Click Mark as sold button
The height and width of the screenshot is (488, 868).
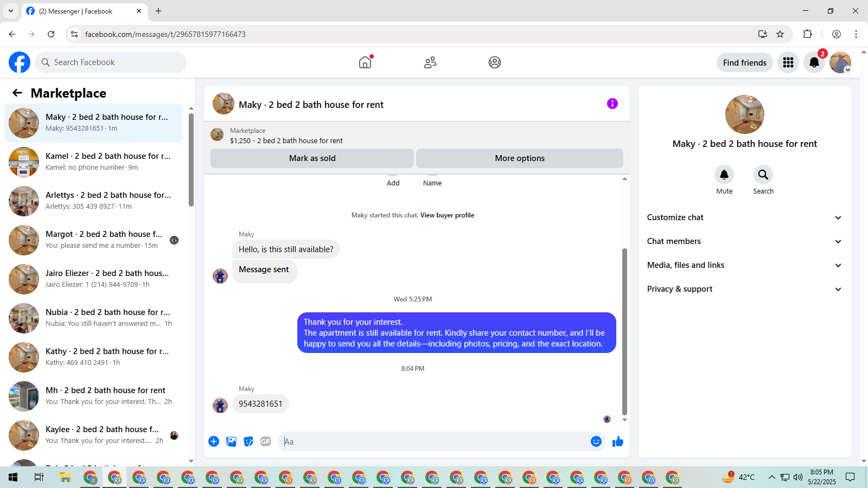[x=312, y=158]
